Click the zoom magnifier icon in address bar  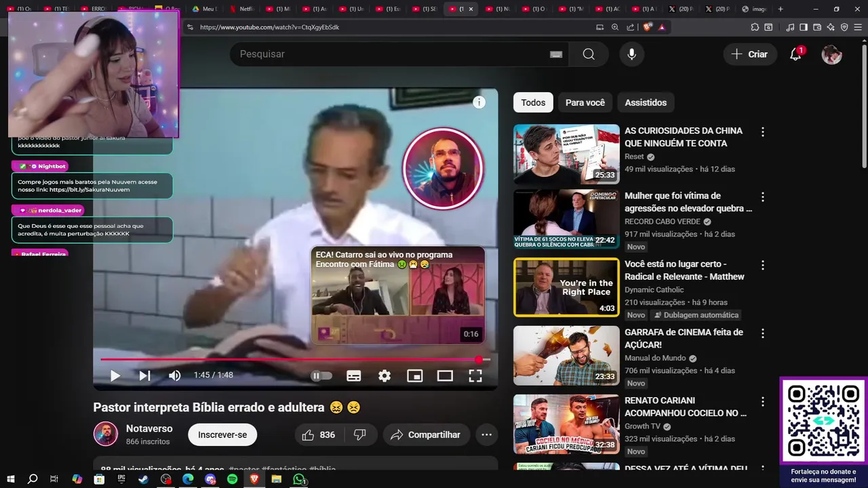tap(615, 27)
